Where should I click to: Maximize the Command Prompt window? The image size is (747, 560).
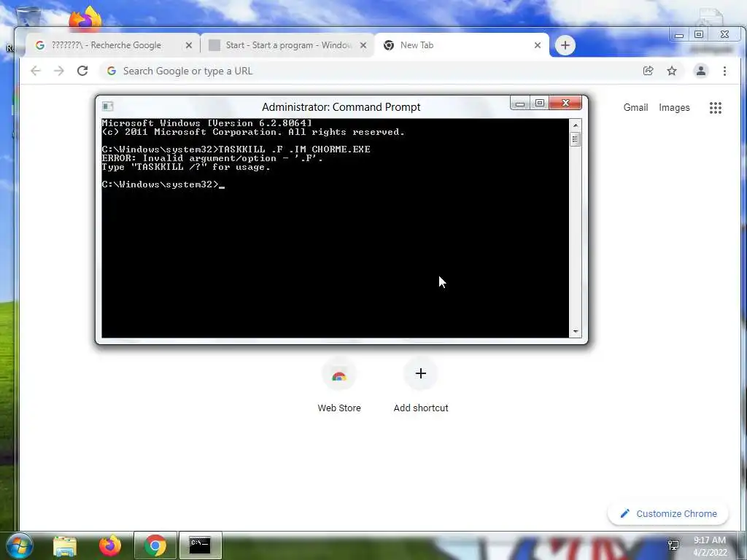pos(539,103)
